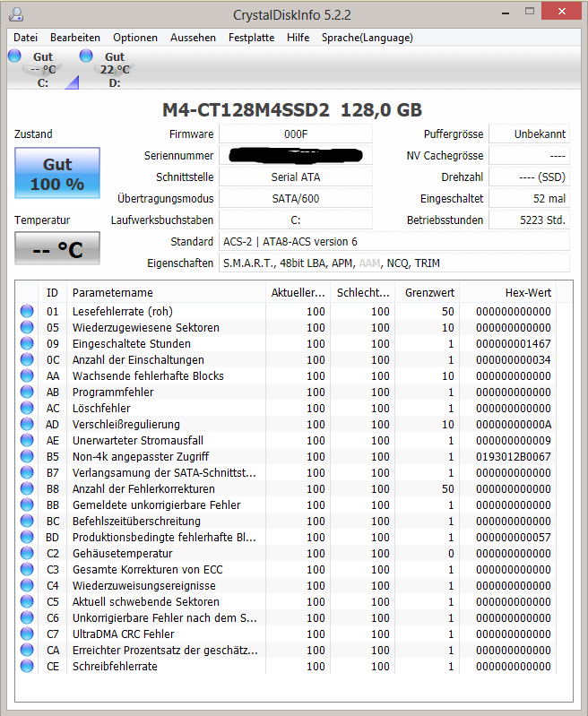Click the Hex-Wert column header
The image size is (588, 716).
(x=508, y=292)
